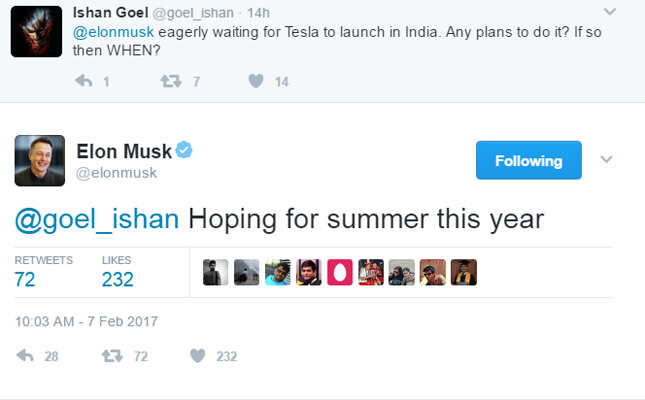Open Elon Musk's profile photo
The height and width of the screenshot is (400, 645).
39,160
